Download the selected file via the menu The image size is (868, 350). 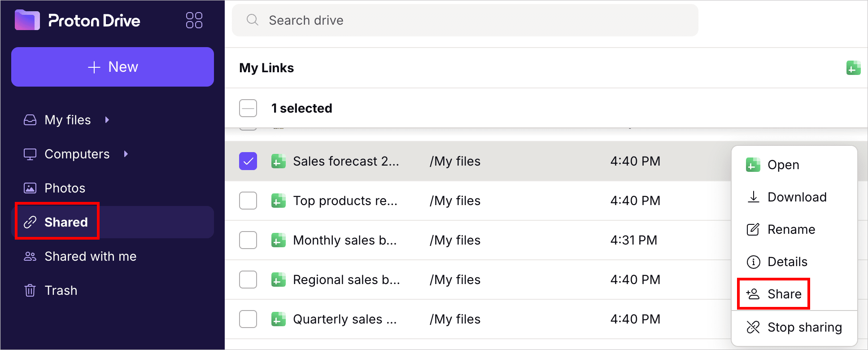pyautogui.click(x=797, y=197)
